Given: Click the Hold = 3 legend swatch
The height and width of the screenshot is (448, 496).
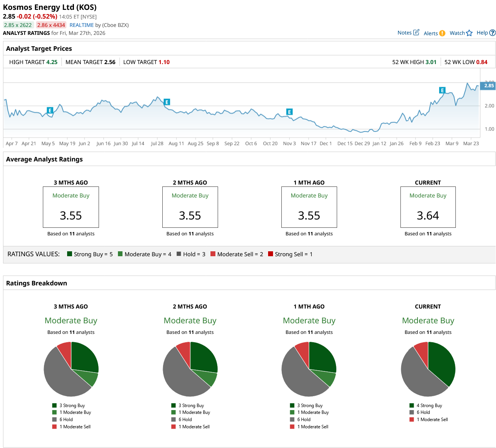Looking at the screenshot, I should [x=179, y=254].
